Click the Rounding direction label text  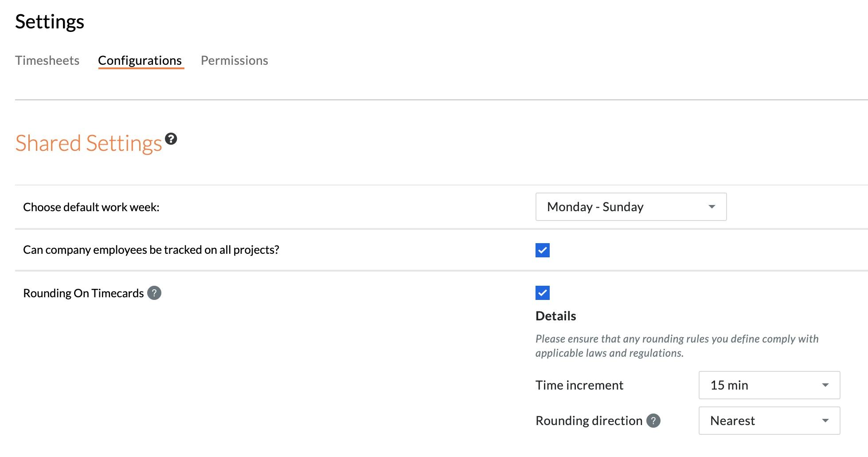point(589,421)
